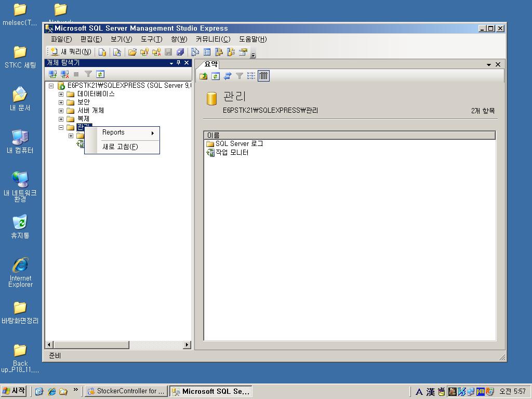Open the 도구(T) menu
Screen dimensions: 532x399
coord(152,39)
